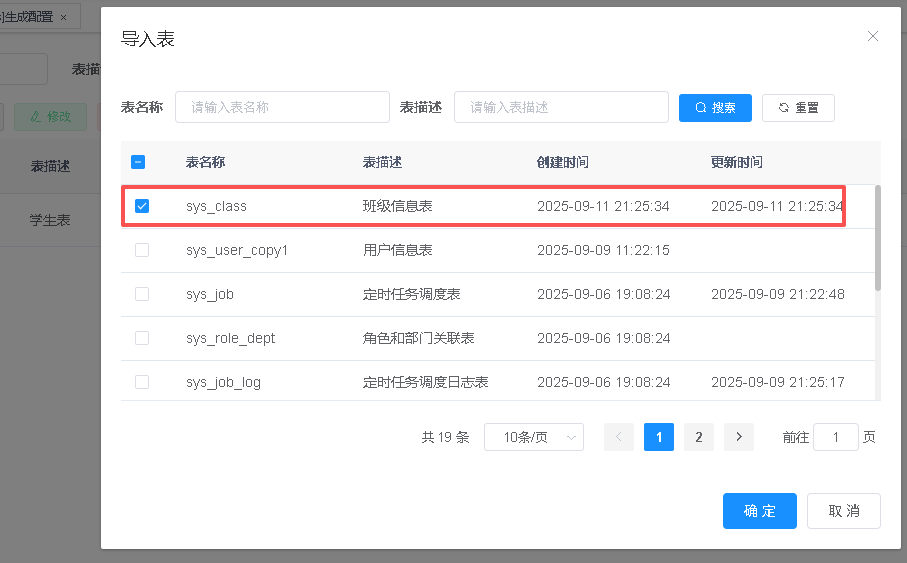
Task: Switch to page 2 in pagination
Action: pos(698,437)
